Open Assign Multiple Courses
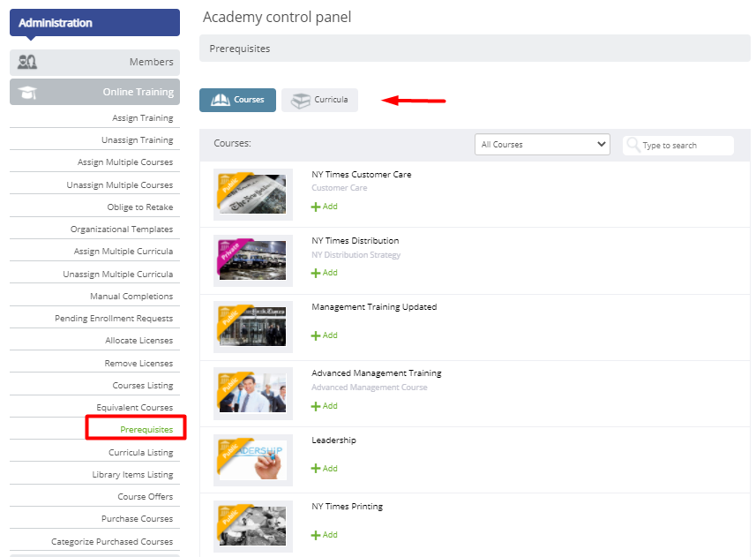This screenshot has height=557, width=756. (125, 162)
